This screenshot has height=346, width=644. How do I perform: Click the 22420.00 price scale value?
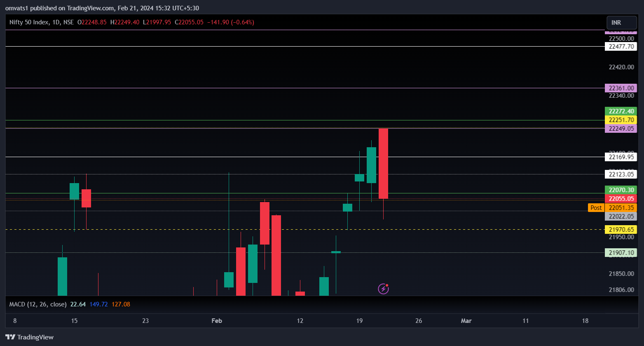tap(621, 67)
